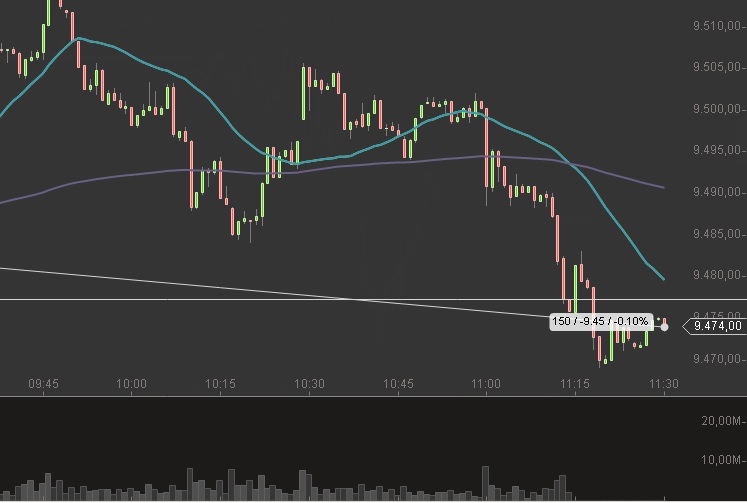Click the 150 / -9.45 / -0.10% measurement label
This screenshot has height=503, width=747.
pos(601,322)
